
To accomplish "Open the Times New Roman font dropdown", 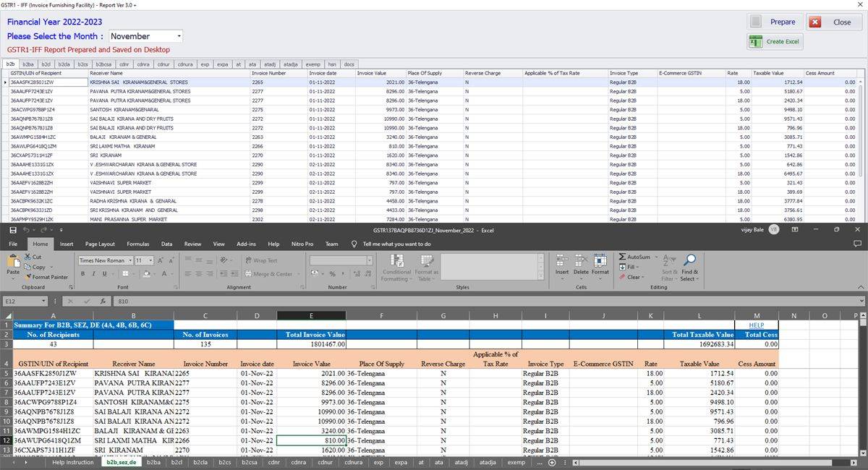I will click(x=130, y=260).
